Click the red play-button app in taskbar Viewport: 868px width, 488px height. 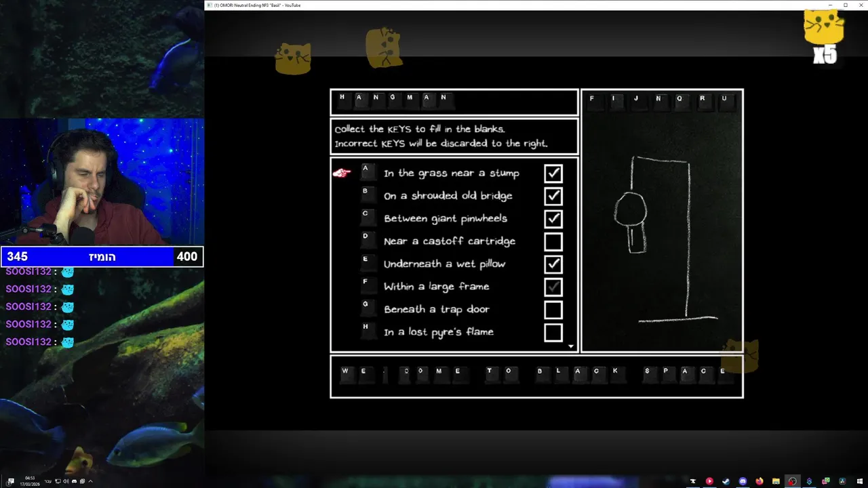(709, 481)
